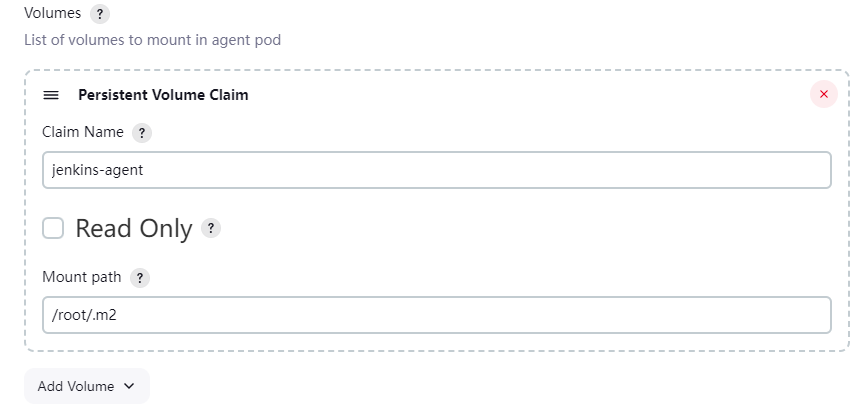Click the drag handle of Persistent Volume Claim

tap(51, 95)
